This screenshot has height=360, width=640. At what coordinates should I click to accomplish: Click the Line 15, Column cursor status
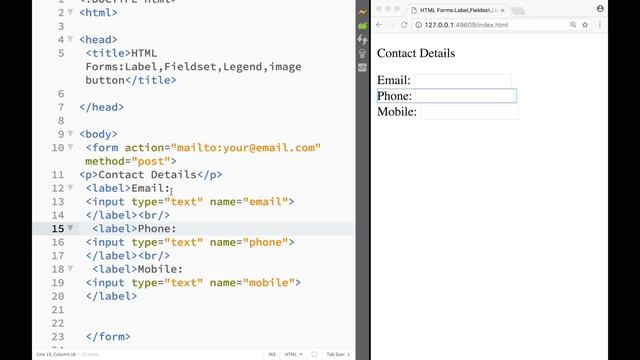(56, 354)
